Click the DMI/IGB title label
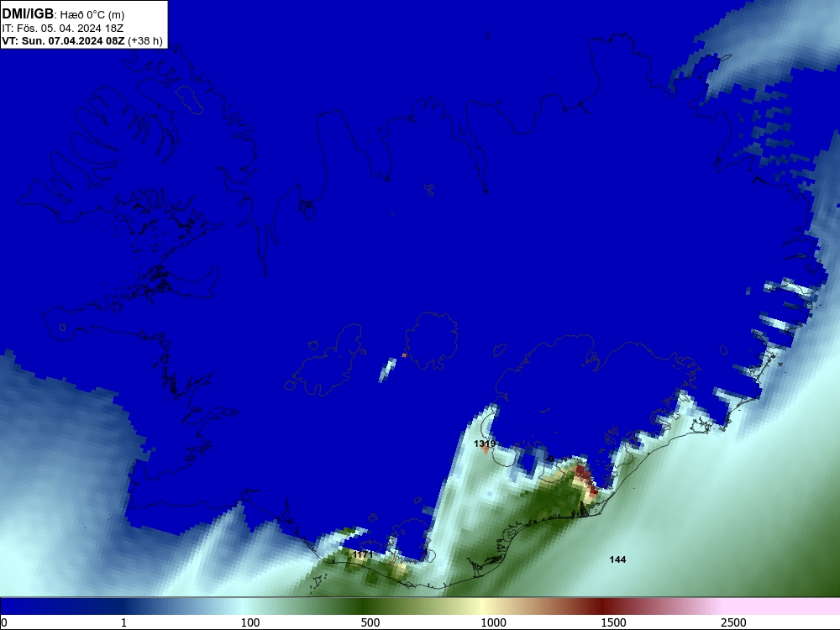The width and height of the screenshot is (840, 630). tap(28, 14)
